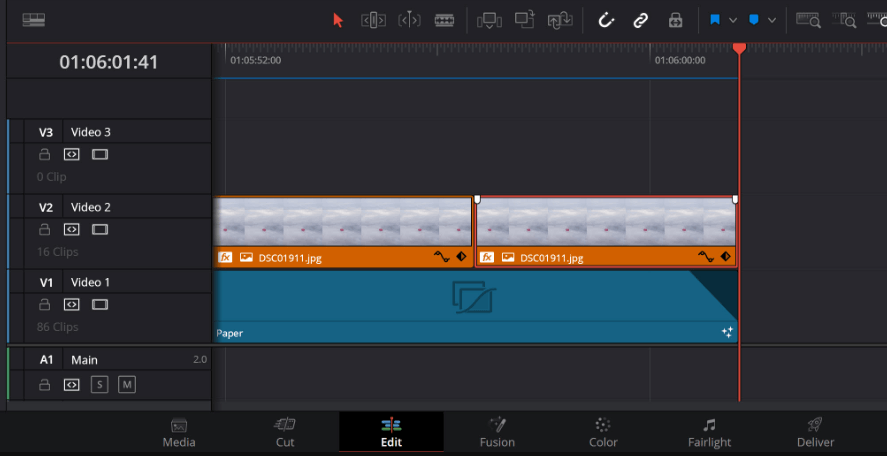Switch to the Media page
This screenshot has width=887, height=456.
(x=179, y=433)
